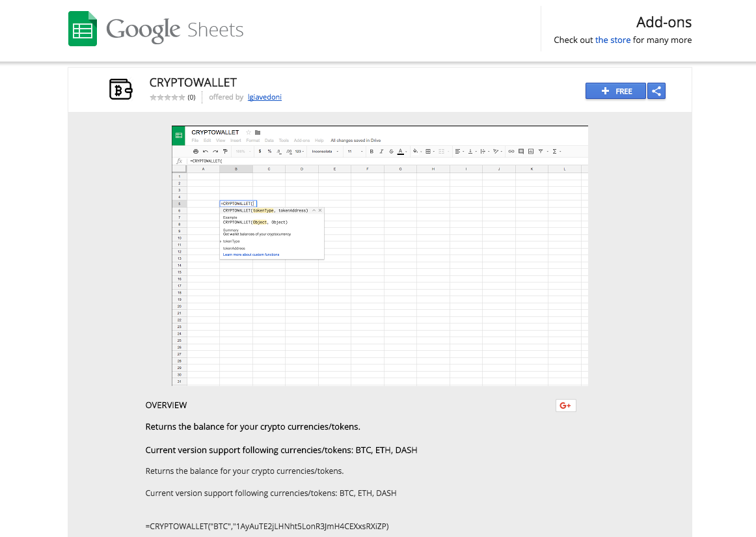Screen dimensions: 756x537
Task: Click the Google+ share button
Action: coord(565,406)
